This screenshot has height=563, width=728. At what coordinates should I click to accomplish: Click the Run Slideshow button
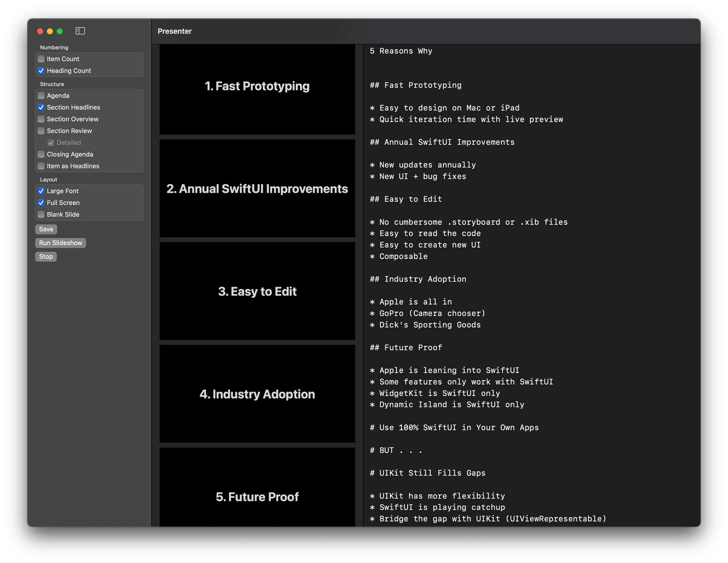point(60,243)
